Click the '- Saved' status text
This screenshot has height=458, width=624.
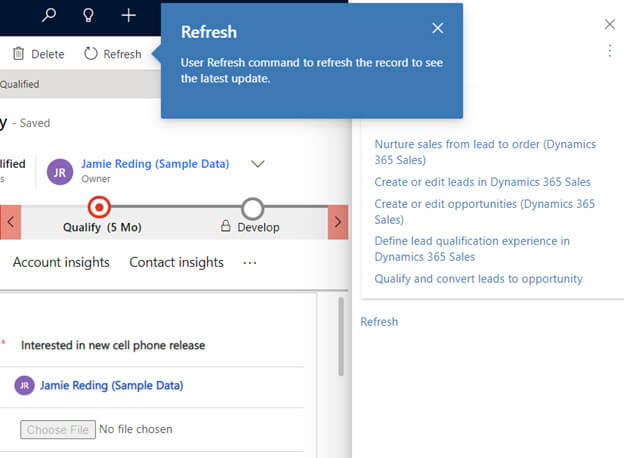point(31,123)
